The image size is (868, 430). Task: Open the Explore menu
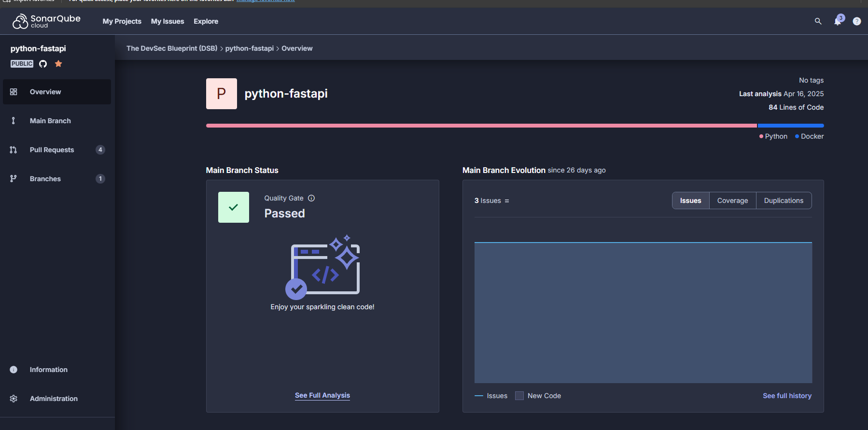click(x=206, y=21)
